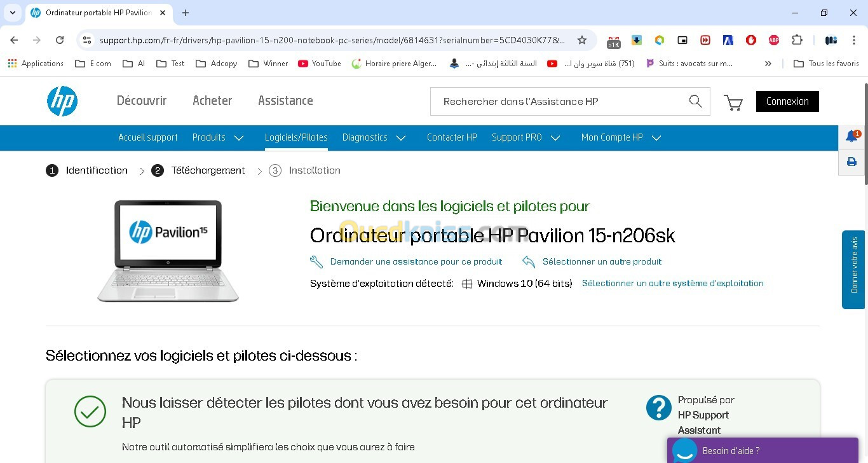Screen dimensions: 868x463
Task: Open Horaire priere Alger bookmark
Action: coord(394,64)
